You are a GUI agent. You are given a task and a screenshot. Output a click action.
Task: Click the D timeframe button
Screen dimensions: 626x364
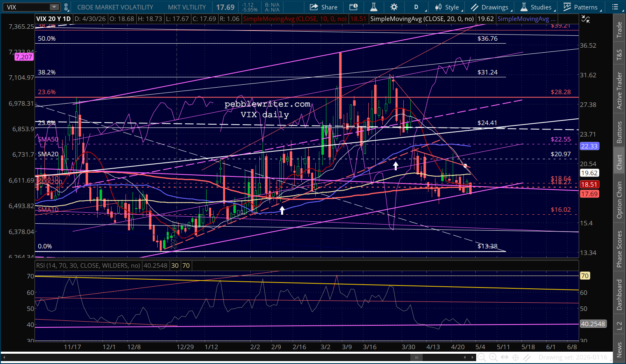pyautogui.click(x=416, y=7)
